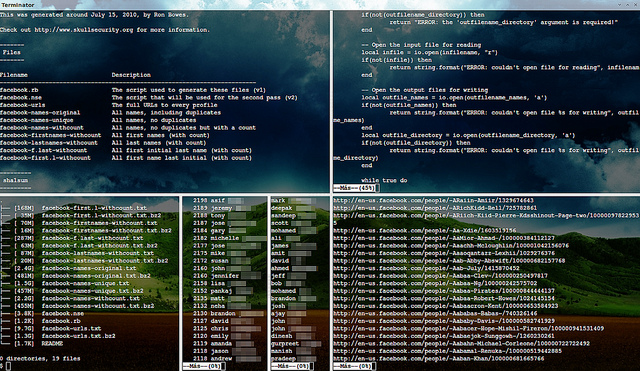Select facebook-names-original in the Filename table
The image size is (640, 371).
tap(40, 113)
